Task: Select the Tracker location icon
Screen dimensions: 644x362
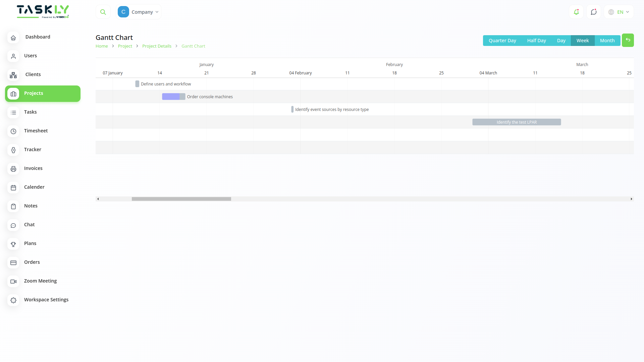Action: tap(13, 150)
